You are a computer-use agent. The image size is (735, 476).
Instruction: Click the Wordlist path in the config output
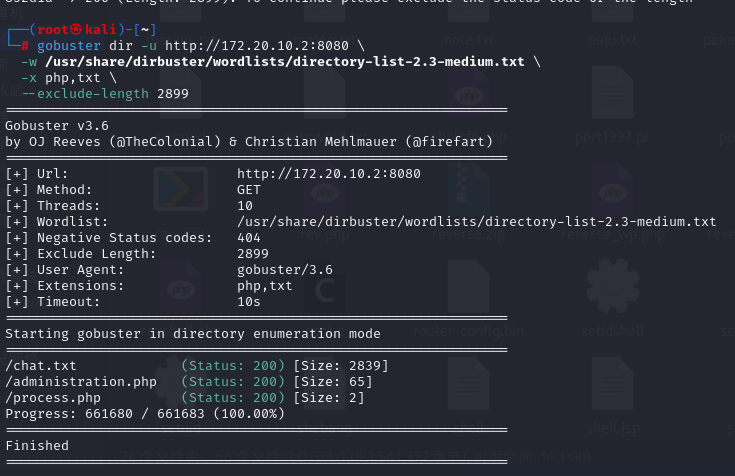point(476,221)
